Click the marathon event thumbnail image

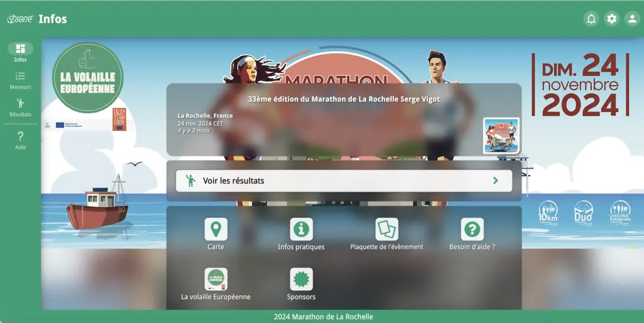pyautogui.click(x=501, y=135)
